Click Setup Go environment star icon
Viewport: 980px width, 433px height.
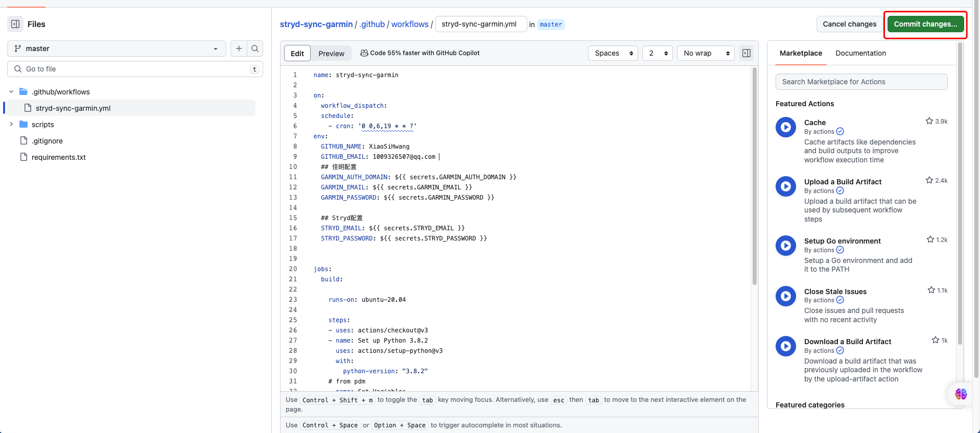point(930,239)
